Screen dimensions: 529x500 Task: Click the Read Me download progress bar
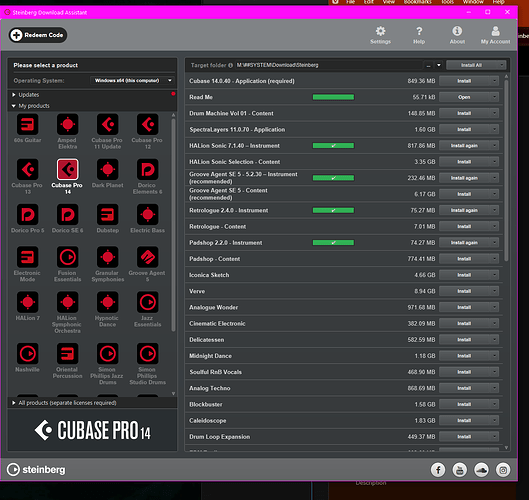click(x=333, y=97)
